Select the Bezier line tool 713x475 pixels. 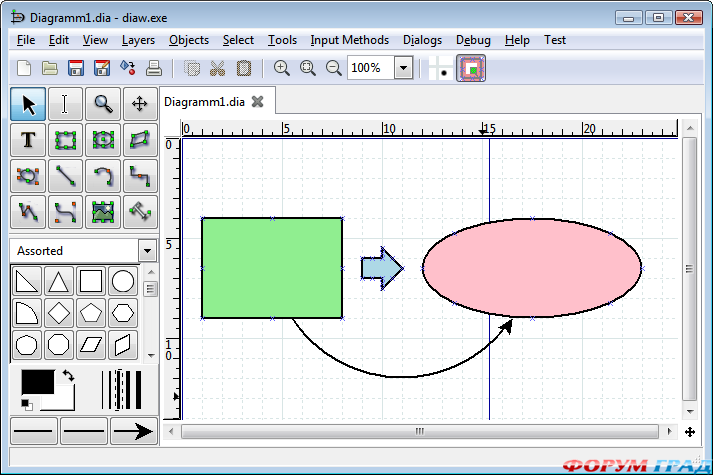tap(65, 212)
